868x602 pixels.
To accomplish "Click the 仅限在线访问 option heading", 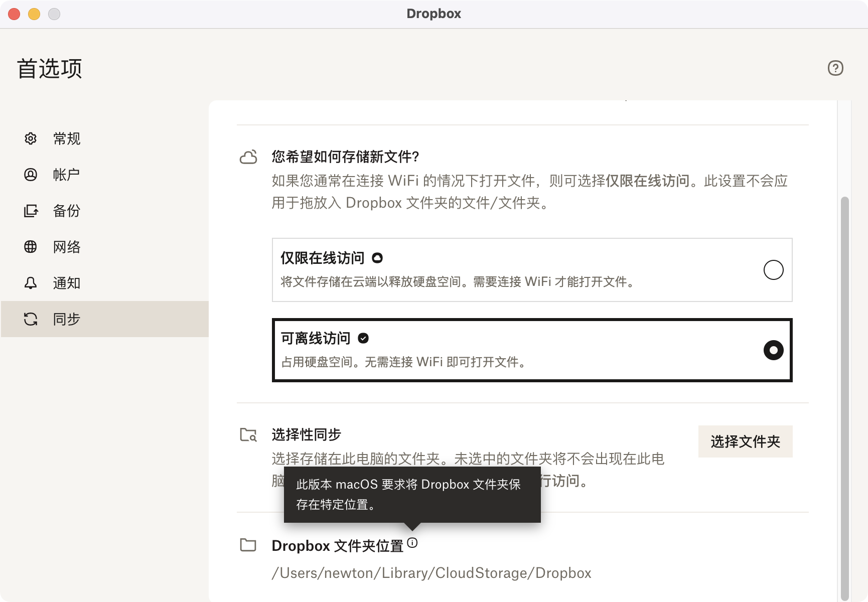I will click(323, 258).
